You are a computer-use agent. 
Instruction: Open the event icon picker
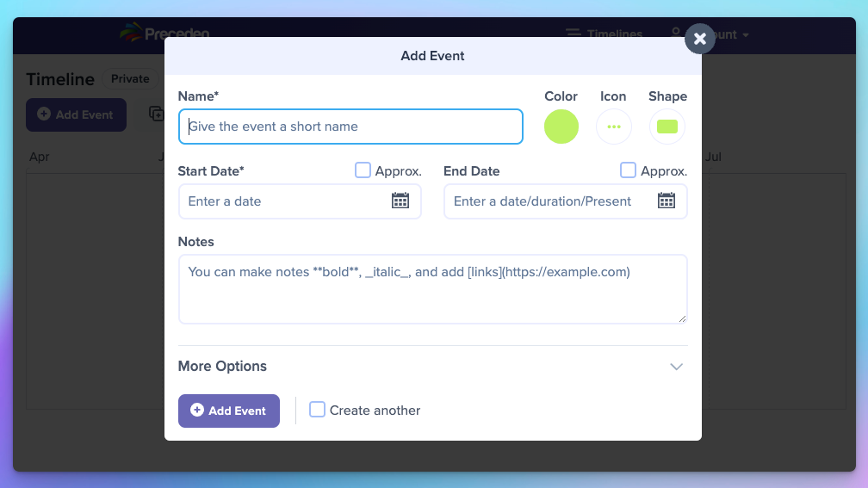[613, 127]
